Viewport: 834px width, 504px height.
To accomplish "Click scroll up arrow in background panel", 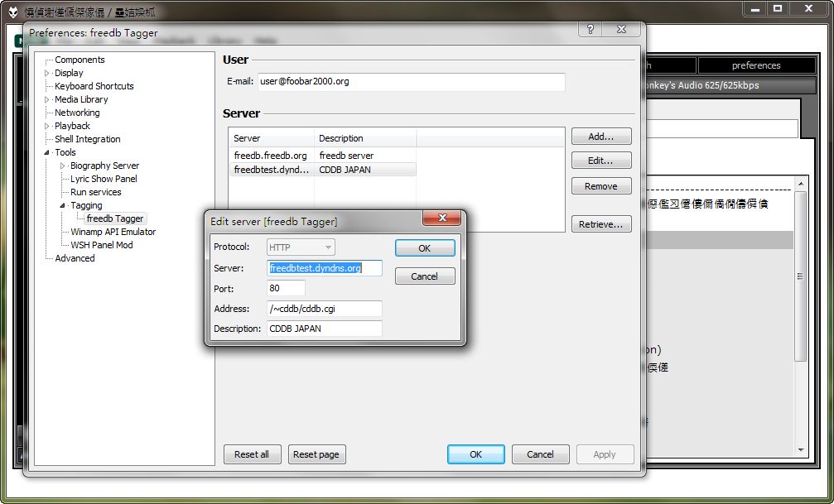I will tap(801, 184).
